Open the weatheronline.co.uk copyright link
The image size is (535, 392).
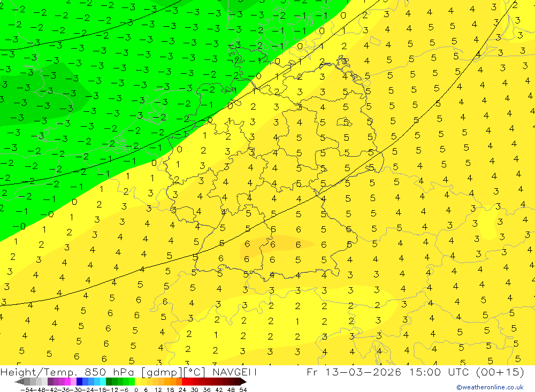click(490, 387)
